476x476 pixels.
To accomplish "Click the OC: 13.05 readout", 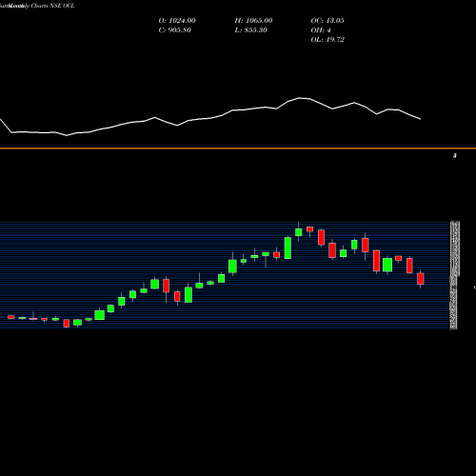I will [x=327, y=21].
